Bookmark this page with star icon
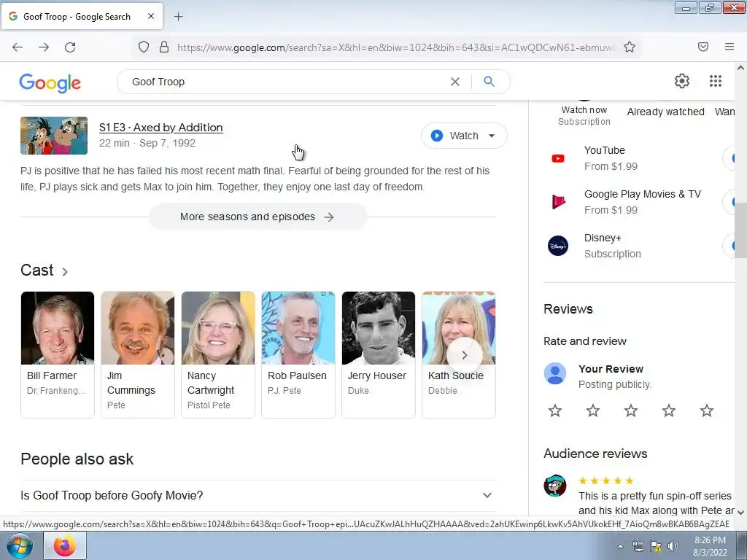Screen dimensions: 747x560 pos(630,47)
